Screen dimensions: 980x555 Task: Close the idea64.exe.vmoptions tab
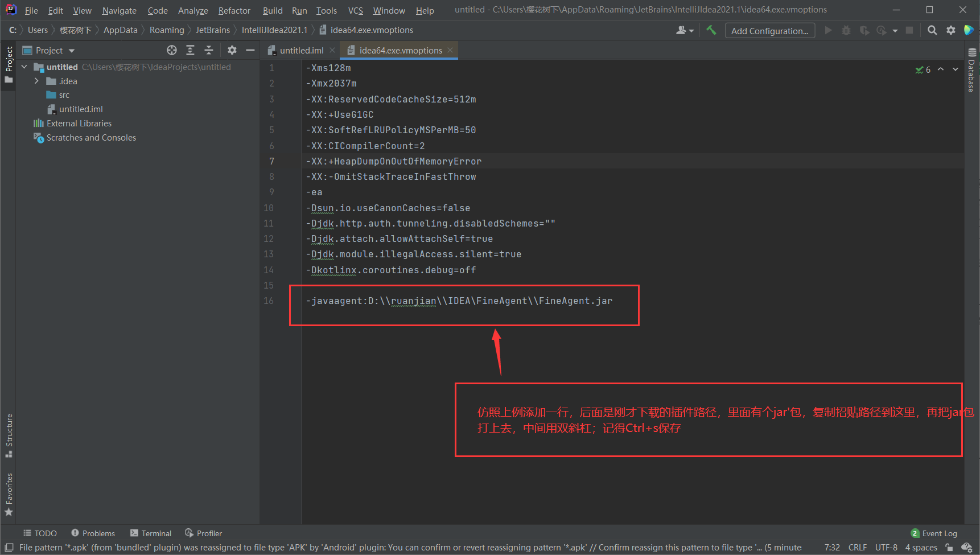click(450, 50)
